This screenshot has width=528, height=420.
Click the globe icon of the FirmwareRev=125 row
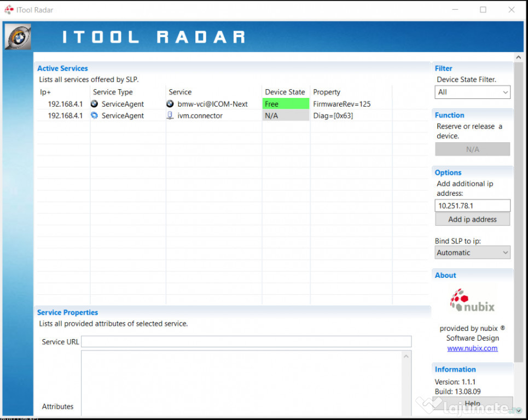click(x=94, y=104)
